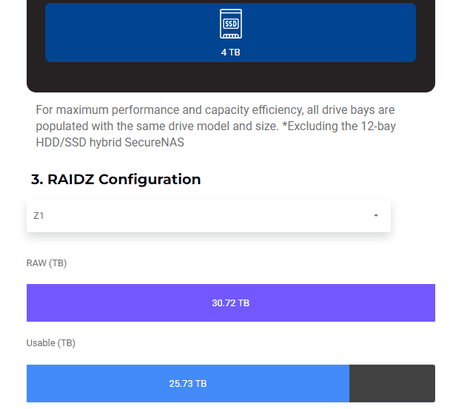Click the purple 30.72 TB raw capacity bar

click(x=231, y=303)
